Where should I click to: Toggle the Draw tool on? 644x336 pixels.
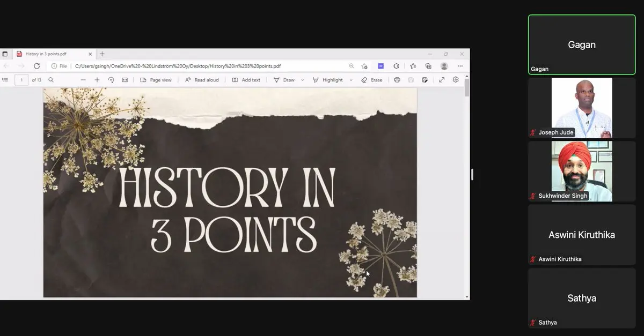click(x=284, y=80)
